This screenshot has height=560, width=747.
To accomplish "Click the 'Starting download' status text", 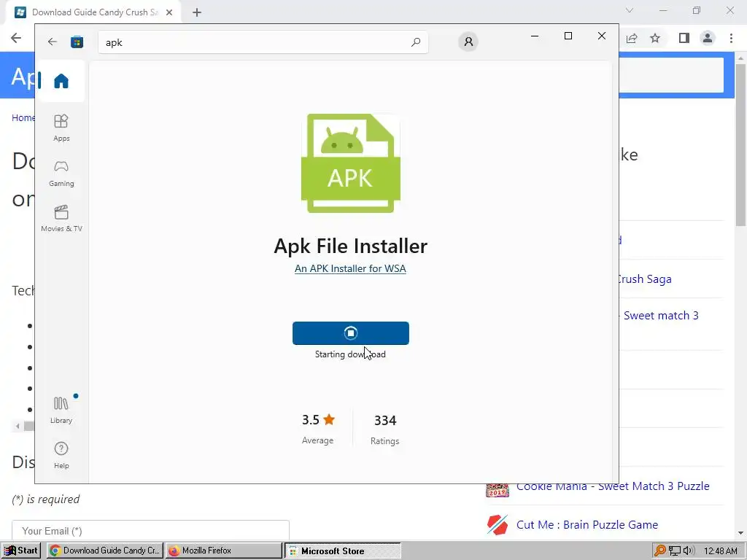I will pyautogui.click(x=350, y=354).
